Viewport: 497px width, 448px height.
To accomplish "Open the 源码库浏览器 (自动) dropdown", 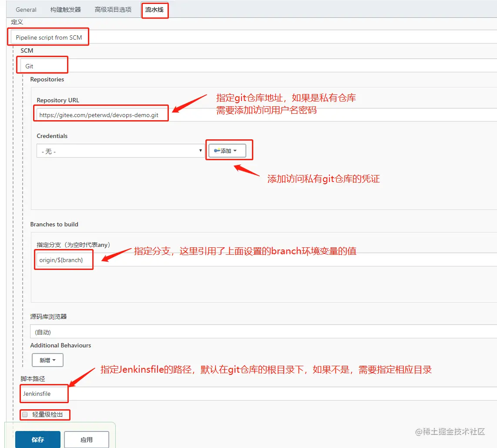I will point(263,332).
